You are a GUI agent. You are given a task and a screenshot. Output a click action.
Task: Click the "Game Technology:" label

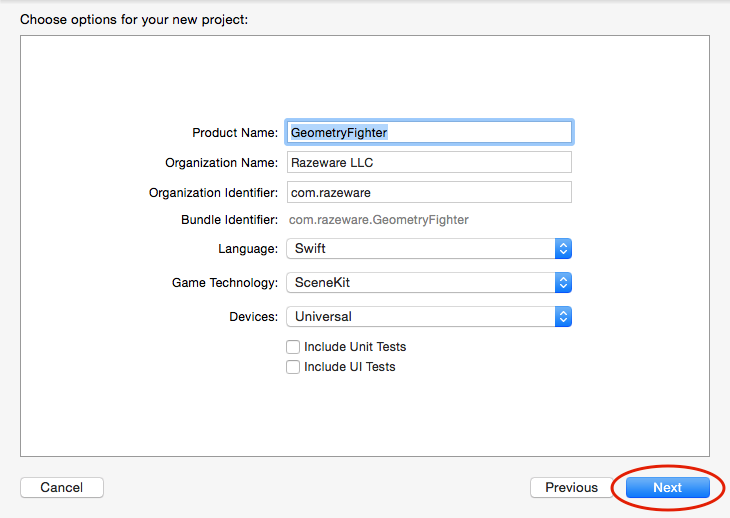[224, 283]
